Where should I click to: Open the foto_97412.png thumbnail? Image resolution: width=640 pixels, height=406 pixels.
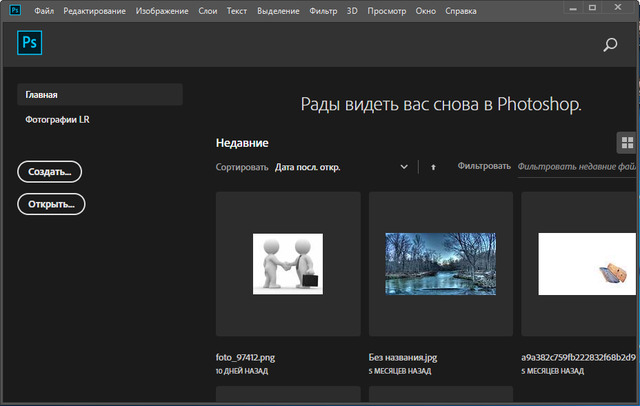pyautogui.click(x=288, y=264)
